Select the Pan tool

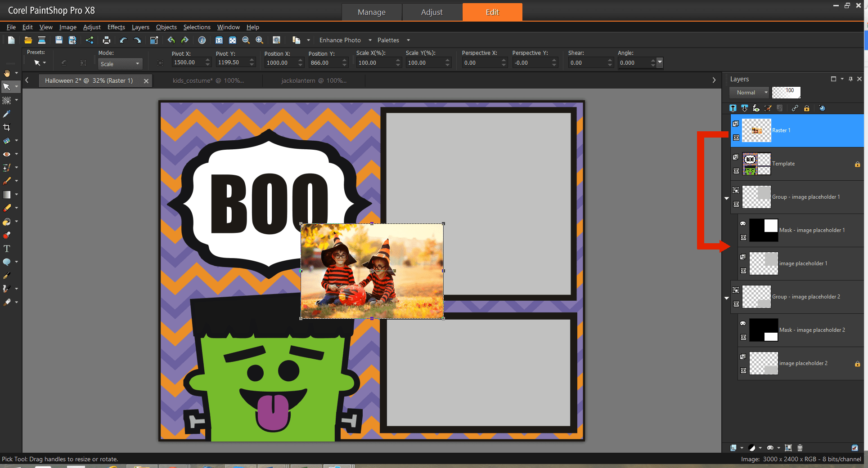click(x=7, y=73)
